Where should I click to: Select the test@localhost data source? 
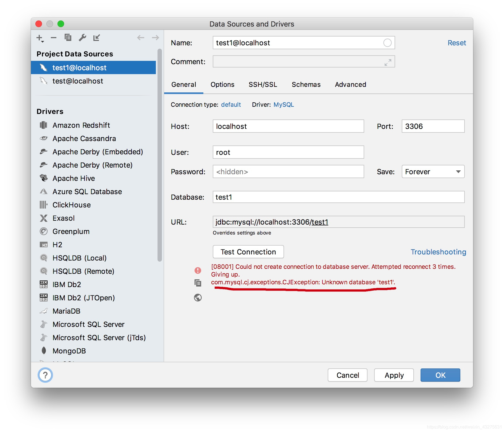[78, 81]
